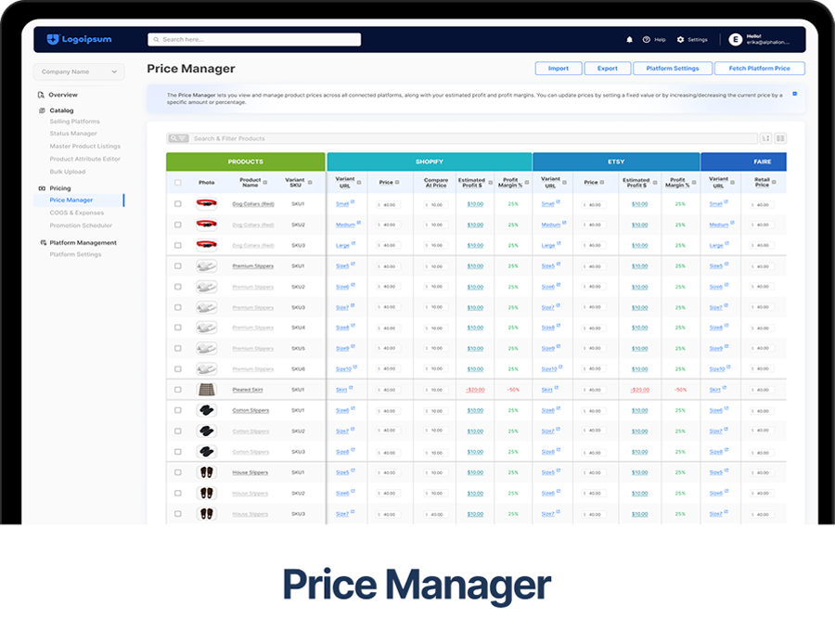Open Help from the top bar
This screenshot has width=835, height=644.
click(654, 40)
